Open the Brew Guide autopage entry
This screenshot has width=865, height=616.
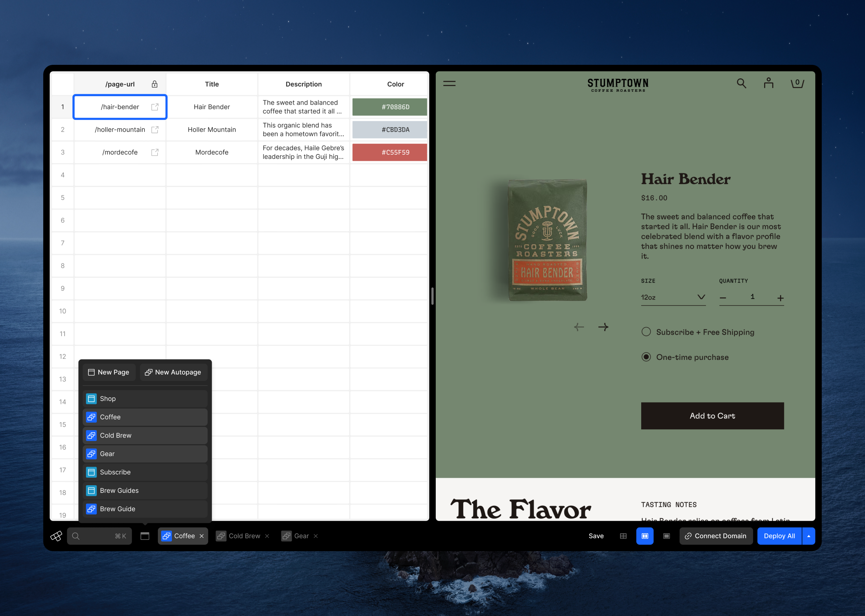pos(145,509)
